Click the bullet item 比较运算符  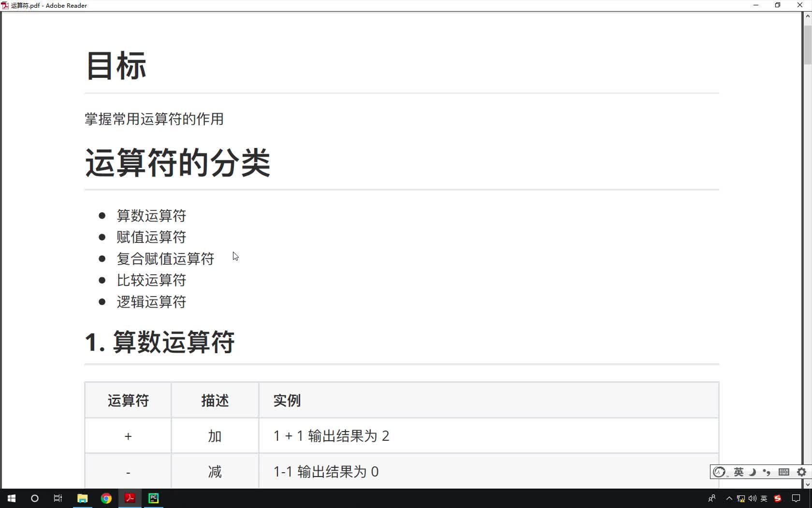coord(151,280)
